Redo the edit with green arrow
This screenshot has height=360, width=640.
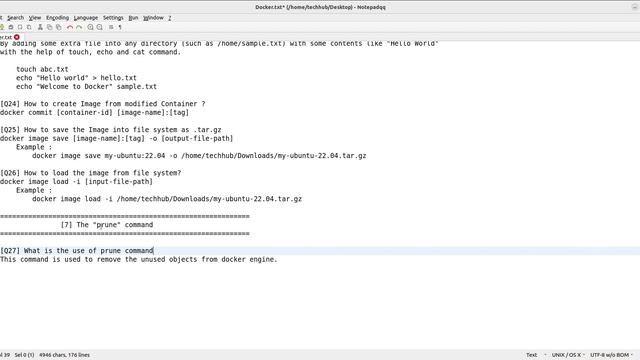(79, 27)
